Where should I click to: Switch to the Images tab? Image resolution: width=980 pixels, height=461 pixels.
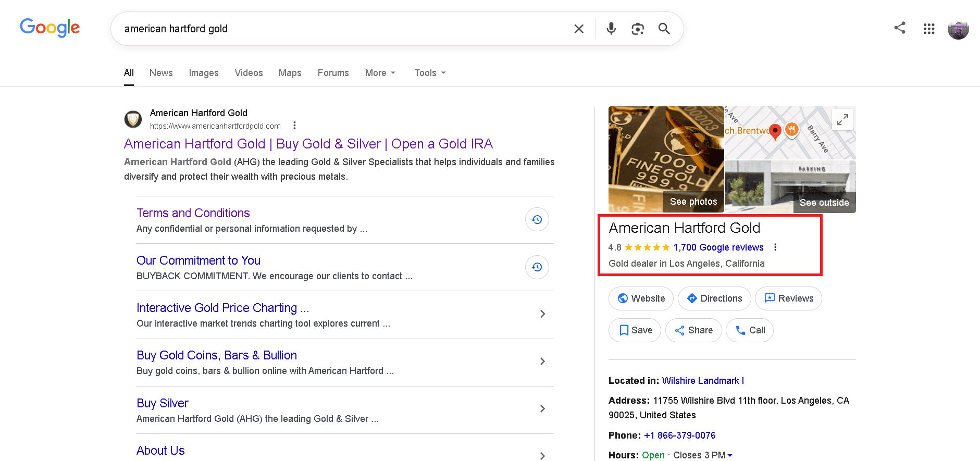pos(204,73)
